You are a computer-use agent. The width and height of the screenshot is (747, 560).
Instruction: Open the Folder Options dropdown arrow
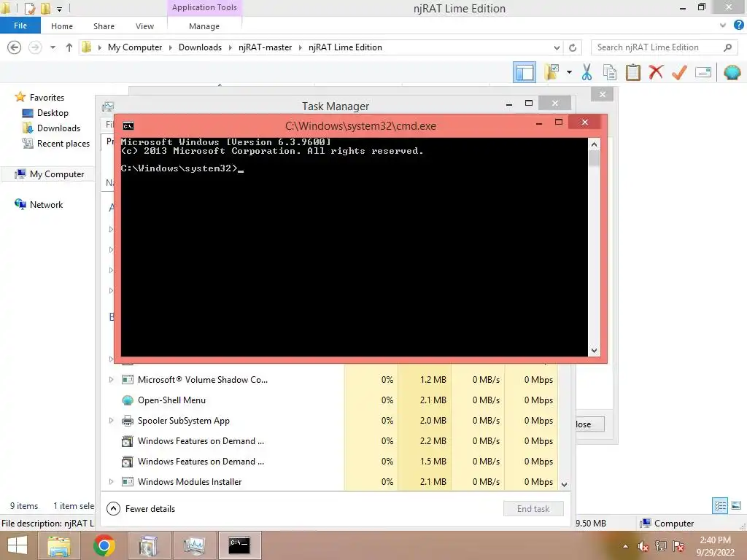pos(569,72)
